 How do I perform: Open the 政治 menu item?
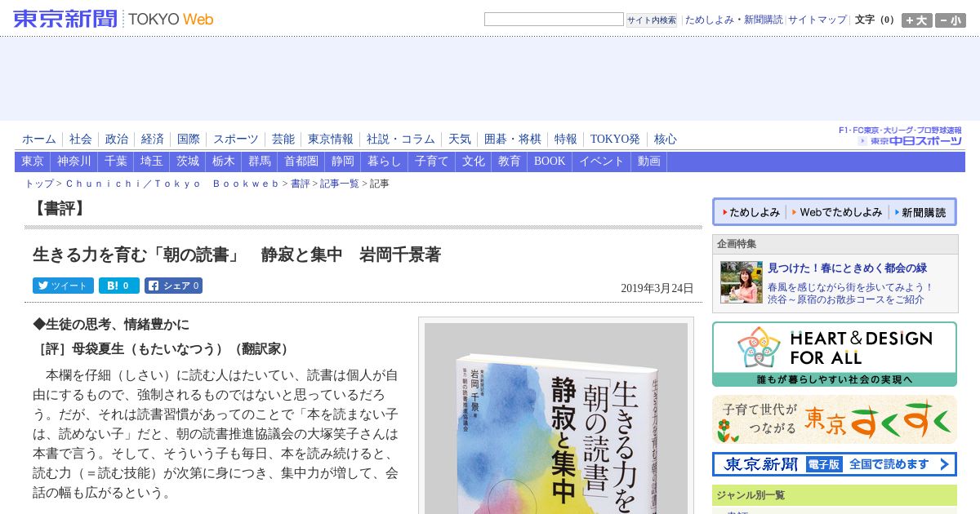click(x=117, y=139)
